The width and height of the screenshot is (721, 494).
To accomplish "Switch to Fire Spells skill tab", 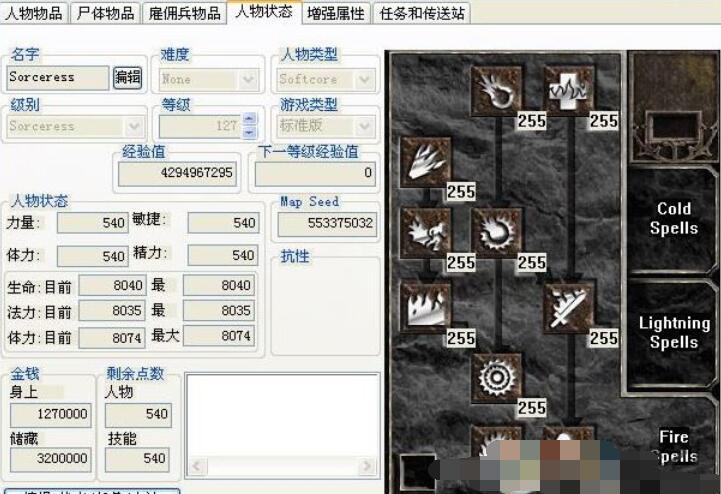I will pyautogui.click(x=673, y=446).
